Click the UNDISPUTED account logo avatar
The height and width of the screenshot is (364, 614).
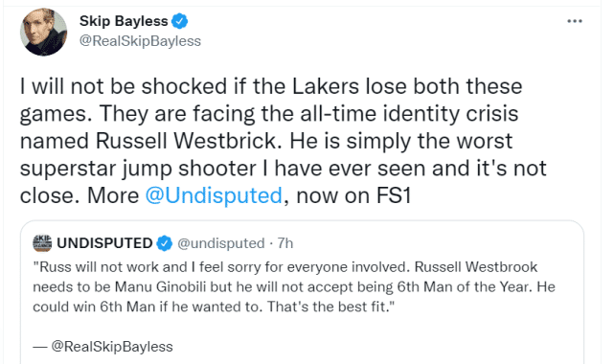point(42,243)
